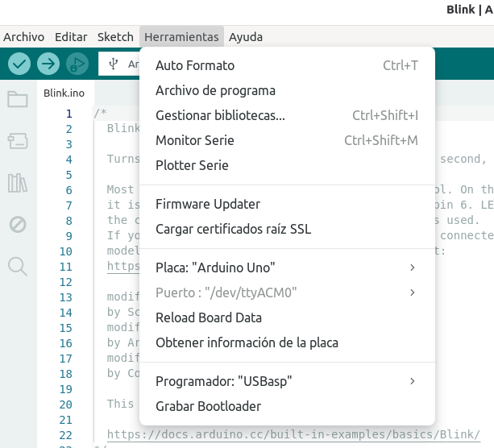Click line number 10 in the gutter

click(x=66, y=251)
